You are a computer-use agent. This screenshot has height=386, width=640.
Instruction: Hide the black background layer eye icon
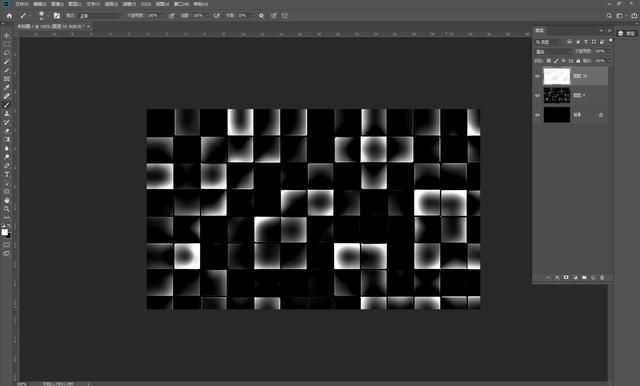tap(538, 115)
